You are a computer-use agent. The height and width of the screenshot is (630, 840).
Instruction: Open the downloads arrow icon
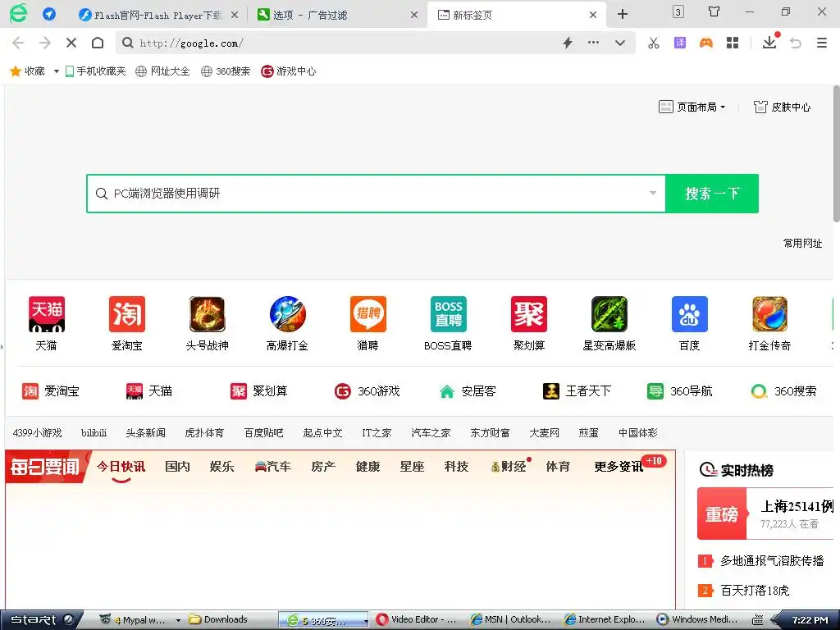(769, 42)
